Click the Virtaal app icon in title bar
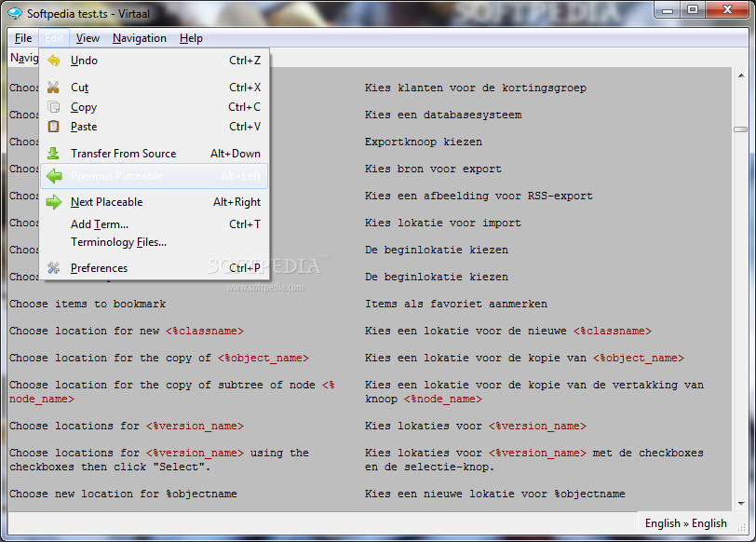This screenshot has height=542, width=756. click(x=15, y=13)
